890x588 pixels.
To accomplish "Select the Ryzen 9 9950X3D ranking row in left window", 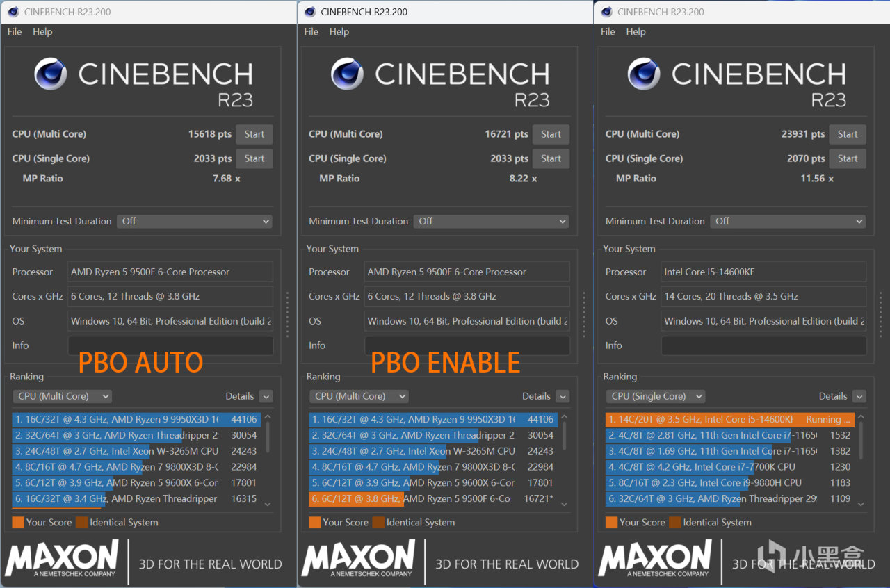I will click(136, 420).
